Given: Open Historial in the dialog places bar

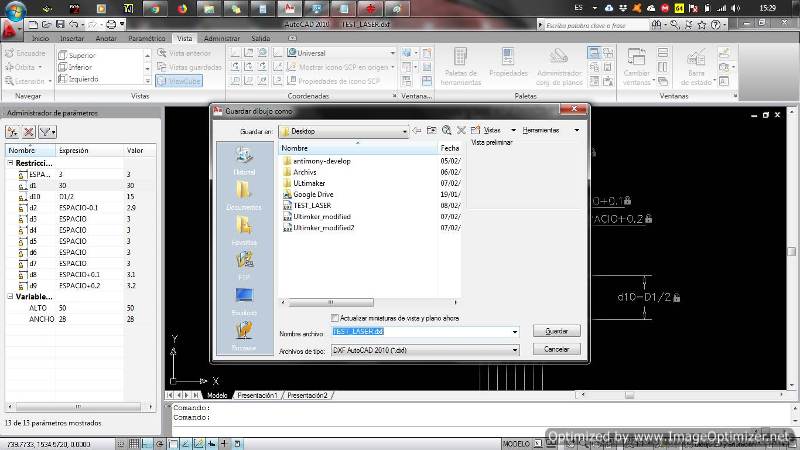Looking at the screenshot, I should (244, 160).
